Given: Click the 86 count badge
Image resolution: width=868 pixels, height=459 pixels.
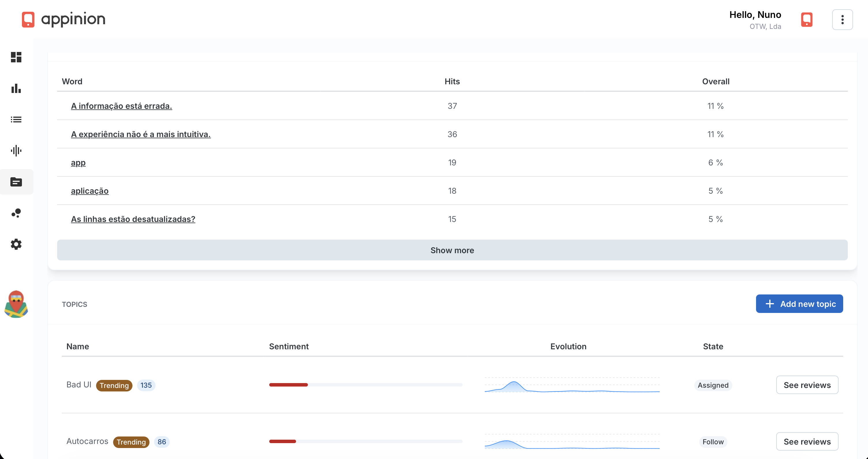Looking at the screenshot, I should click(162, 442).
